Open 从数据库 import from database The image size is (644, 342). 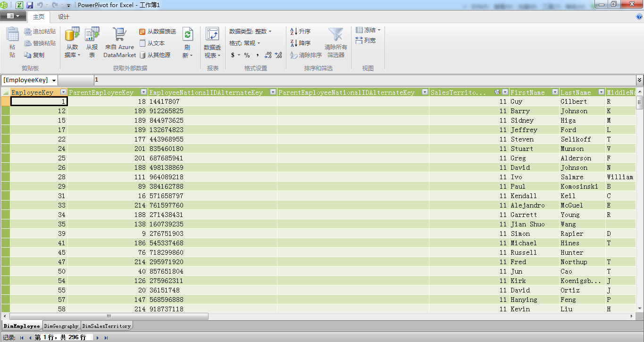72,42
